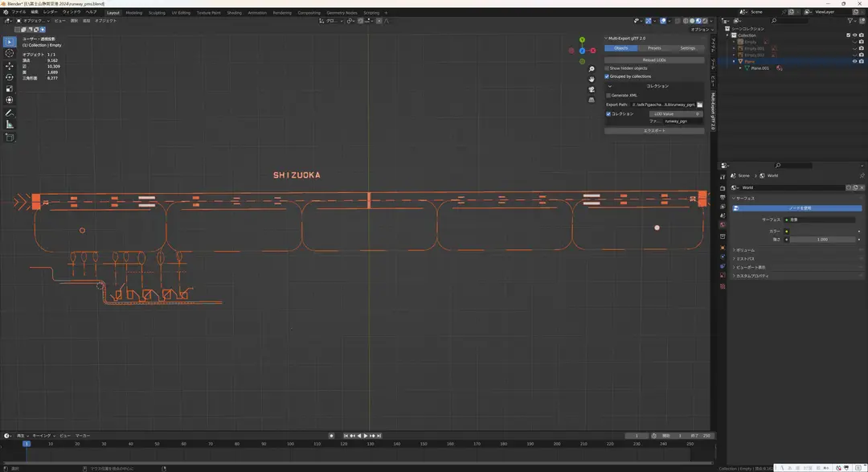Expand the カスタムプロパティ panel
Image resolution: width=868 pixels, height=472 pixels.
751,276
